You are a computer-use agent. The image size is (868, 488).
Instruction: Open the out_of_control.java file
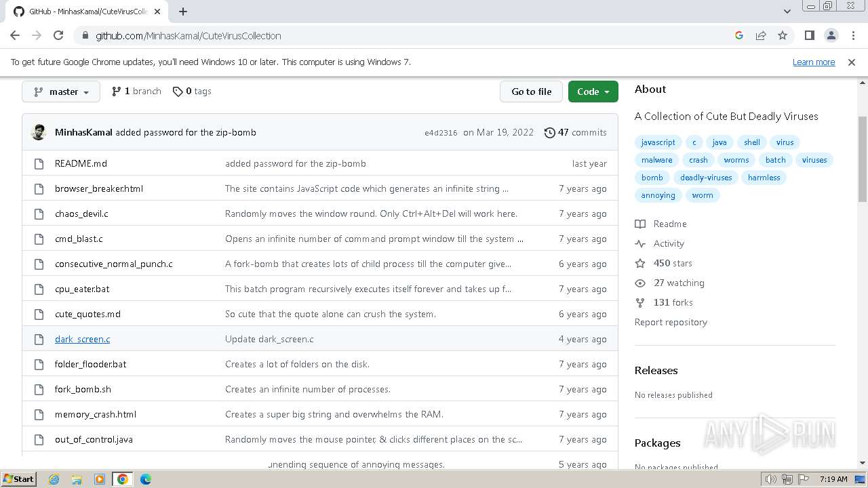pos(94,439)
